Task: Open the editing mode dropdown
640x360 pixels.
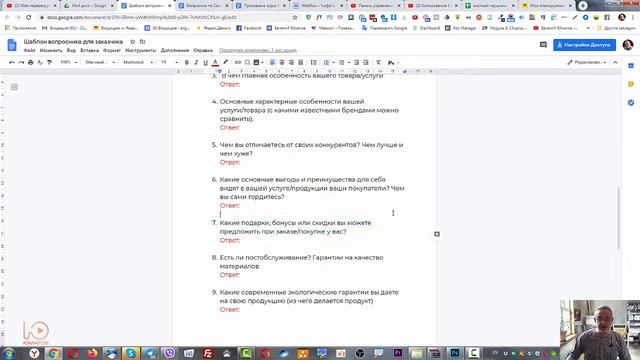Action: [587, 62]
